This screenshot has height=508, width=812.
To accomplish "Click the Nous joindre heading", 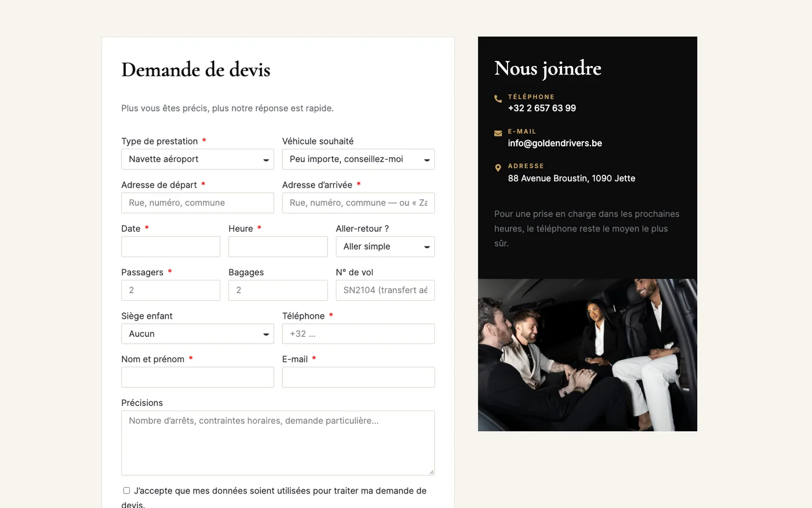I will pyautogui.click(x=548, y=69).
